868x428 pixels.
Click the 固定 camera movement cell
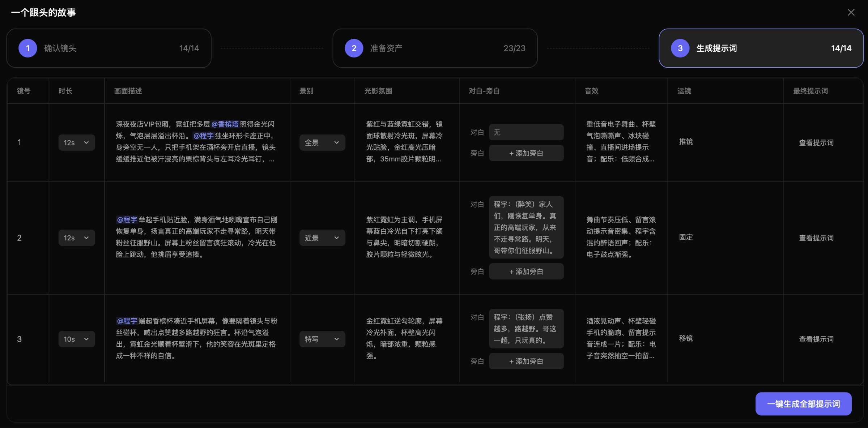point(686,237)
